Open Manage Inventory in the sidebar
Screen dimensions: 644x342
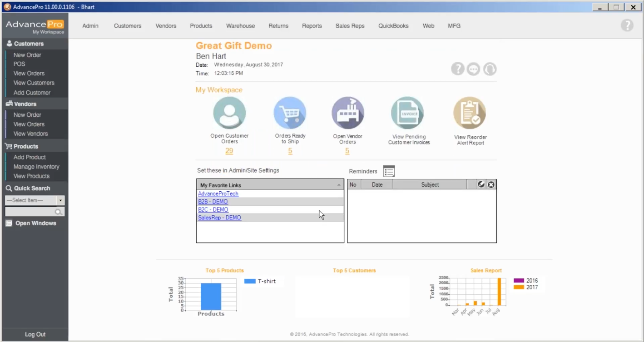click(x=36, y=167)
